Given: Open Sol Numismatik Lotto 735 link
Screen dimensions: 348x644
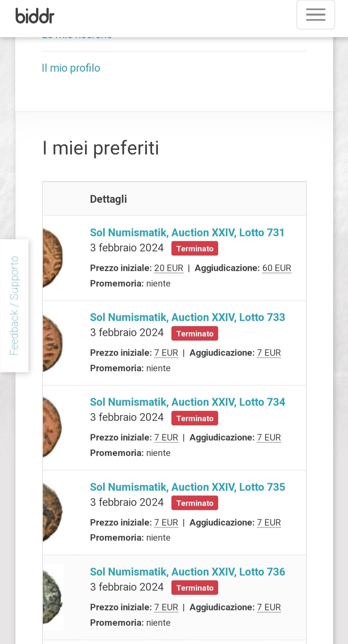Looking at the screenshot, I should click(187, 487).
